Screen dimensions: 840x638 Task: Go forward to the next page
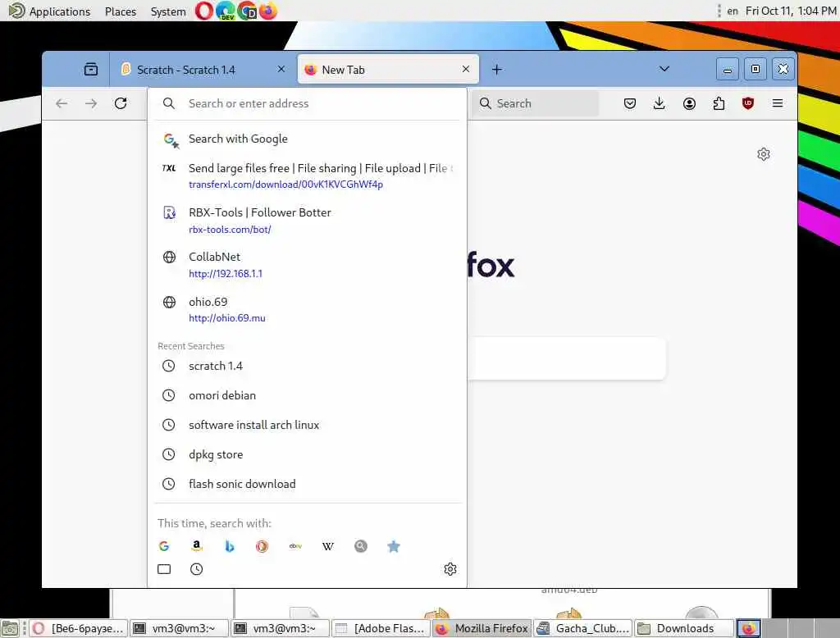(91, 103)
